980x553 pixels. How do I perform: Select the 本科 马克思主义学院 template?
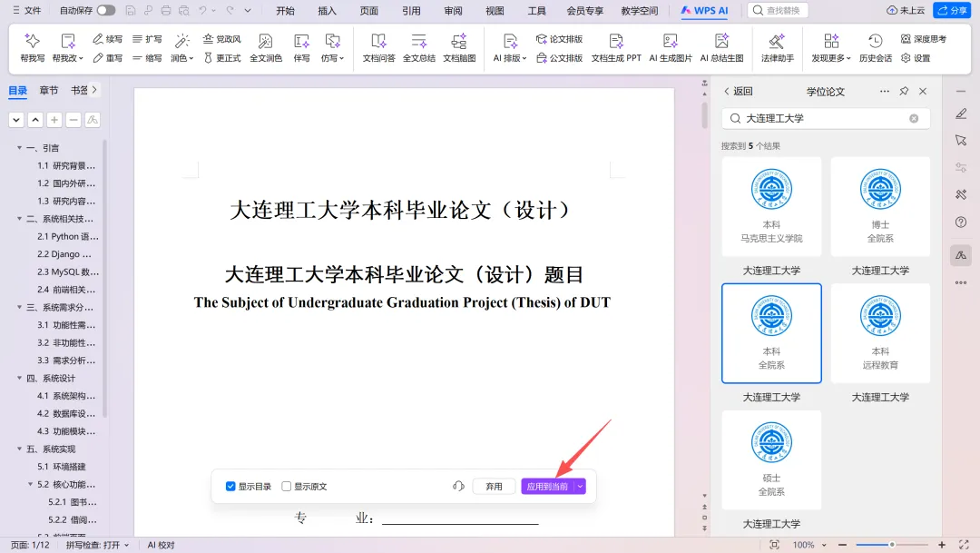[x=771, y=206]
